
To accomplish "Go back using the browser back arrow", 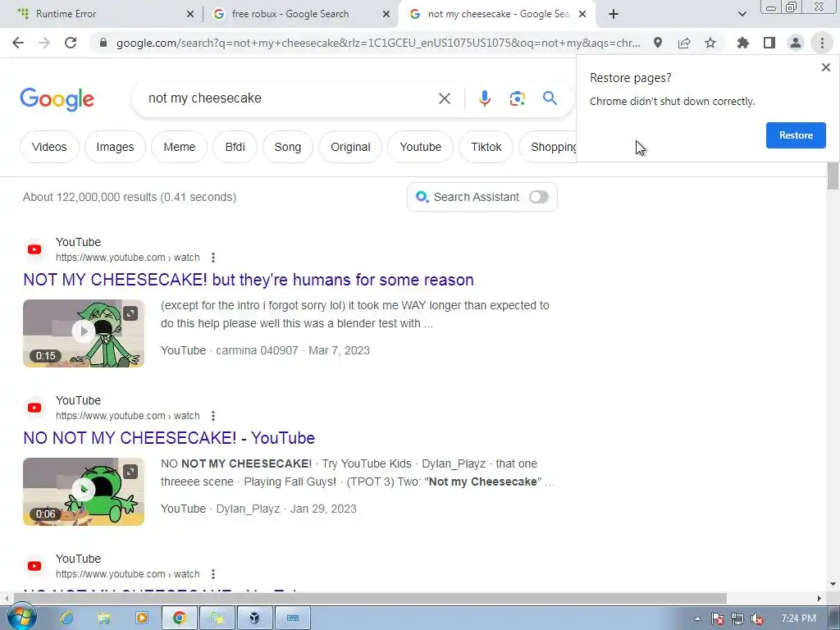I will 18,43.
